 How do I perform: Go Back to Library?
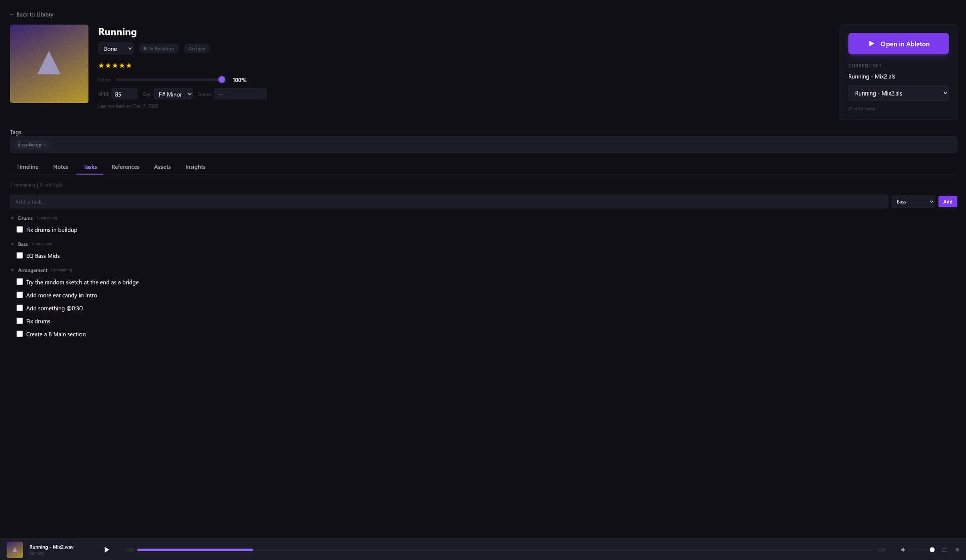pyautogui.click(x=32, y=15)
